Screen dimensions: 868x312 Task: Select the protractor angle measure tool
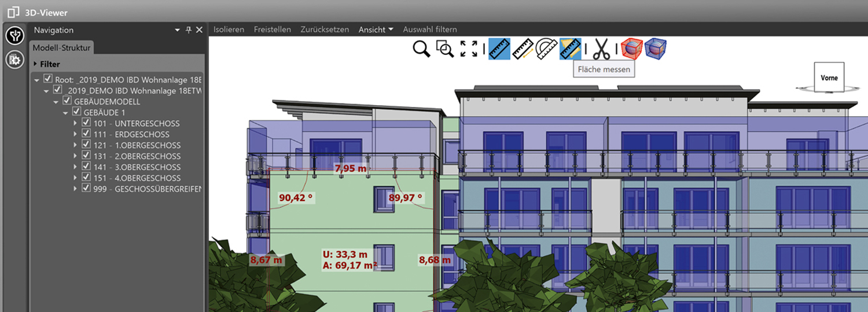point(546,49)
